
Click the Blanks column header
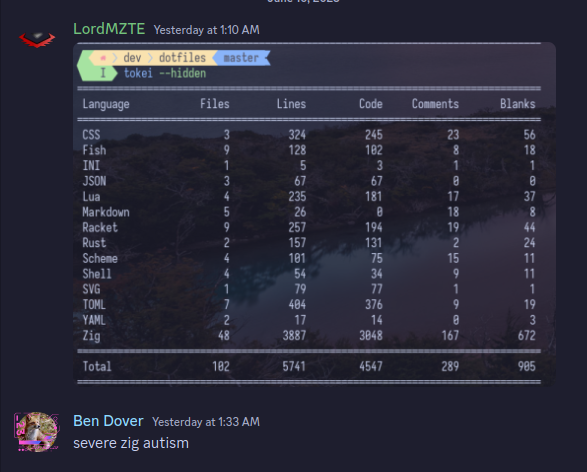pos(518,104)
